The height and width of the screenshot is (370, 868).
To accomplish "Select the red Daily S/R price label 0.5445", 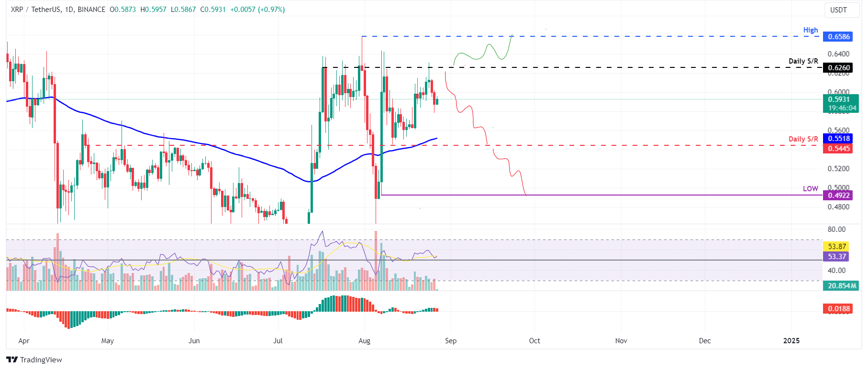I will tap(837, 149).
